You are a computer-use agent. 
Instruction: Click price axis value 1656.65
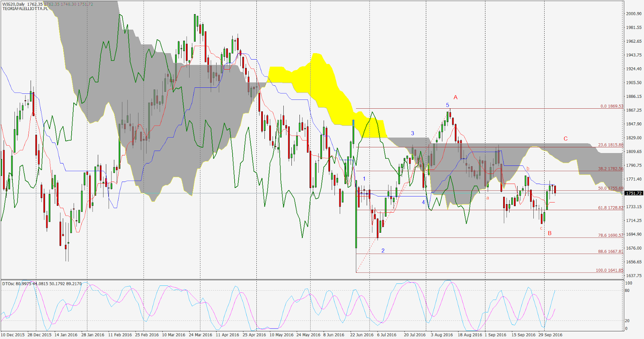pyautogui.click(x=634, y=262)
